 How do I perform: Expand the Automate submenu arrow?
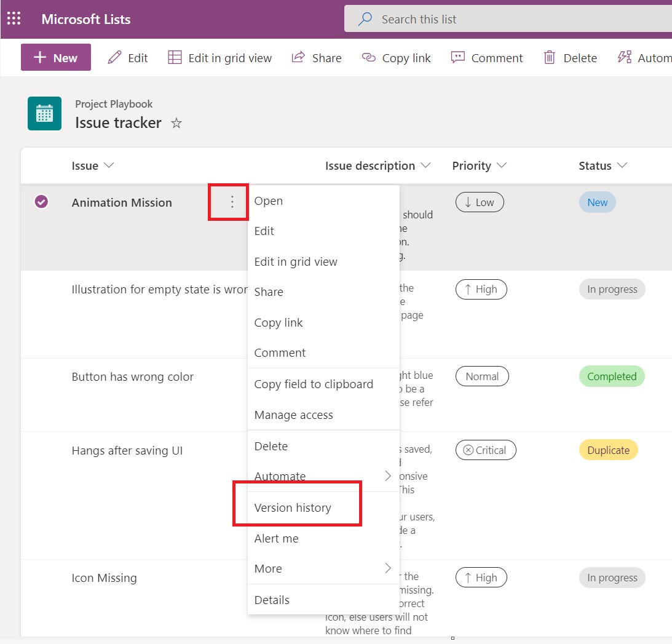[x=387, y=475]
